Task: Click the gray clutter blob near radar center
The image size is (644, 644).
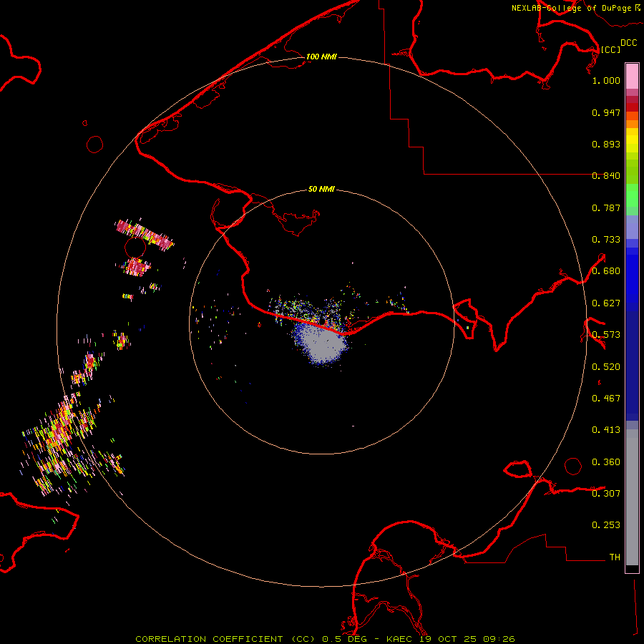Action: (322, 343)
